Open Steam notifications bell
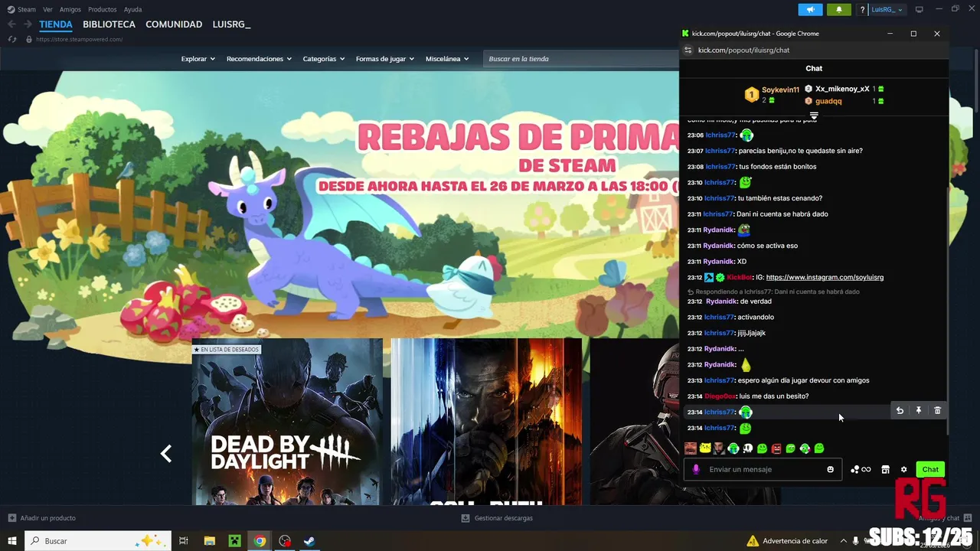Viewport: 980px width, 551px height. point(838,9)
